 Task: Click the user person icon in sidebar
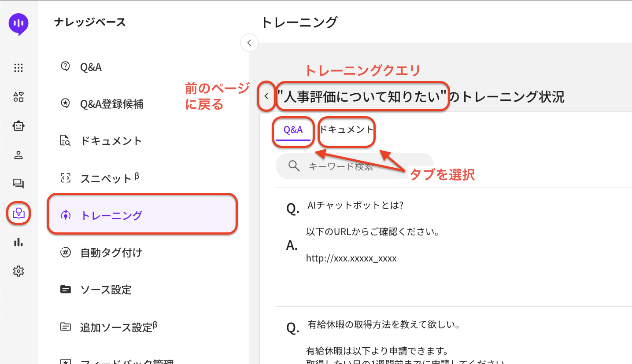click(x=18, y=155)
